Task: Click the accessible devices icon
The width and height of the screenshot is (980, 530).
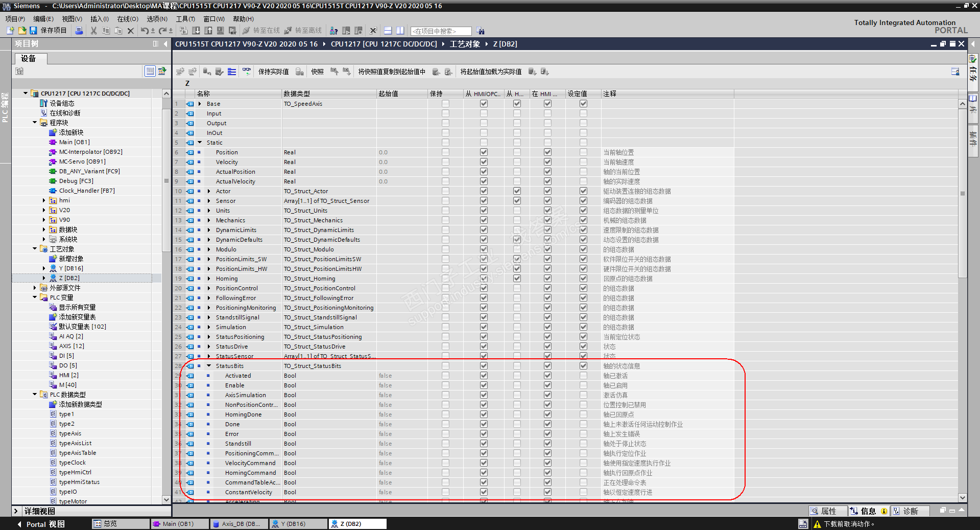Action: [x=334, y=31]
